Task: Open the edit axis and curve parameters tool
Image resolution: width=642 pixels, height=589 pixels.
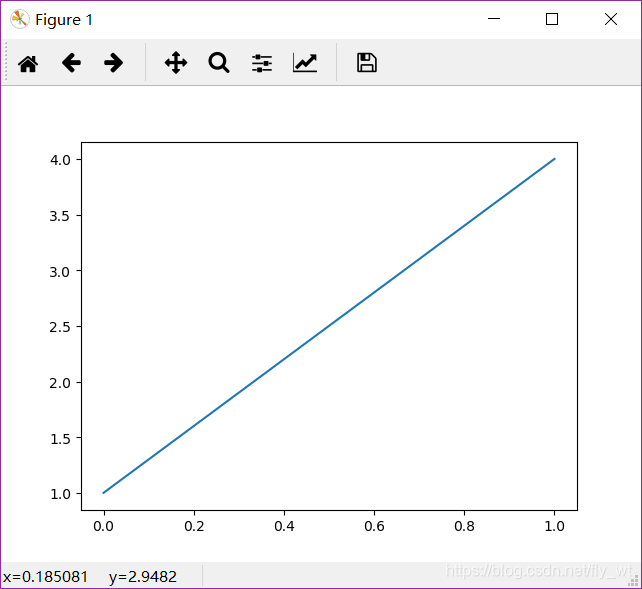Action: coord(305,63)
